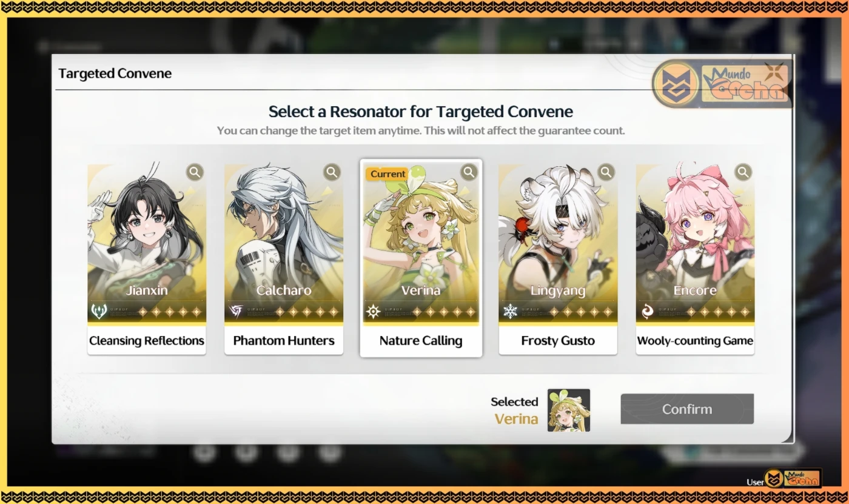Confirm the targeted convene selection

[x=687, y=409]
